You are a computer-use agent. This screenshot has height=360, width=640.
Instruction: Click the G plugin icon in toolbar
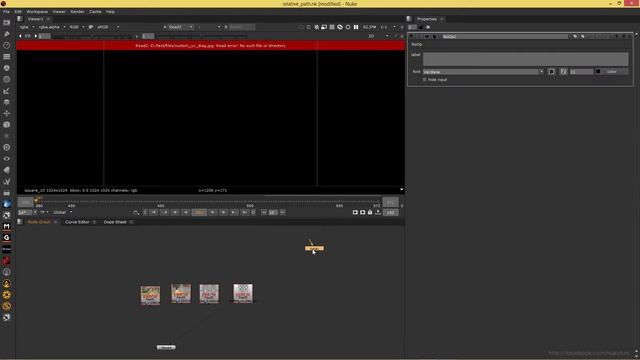pyautogui.click(x=7, y=238)
